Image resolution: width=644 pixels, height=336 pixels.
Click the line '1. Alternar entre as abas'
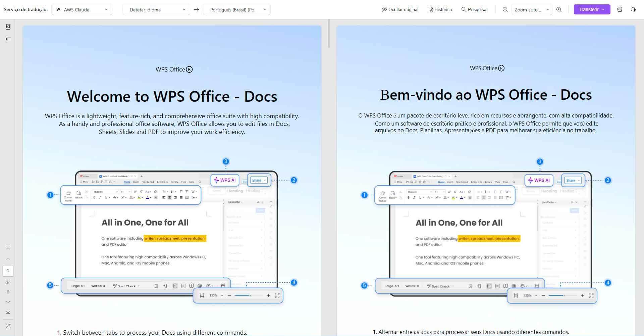point(471,332)
